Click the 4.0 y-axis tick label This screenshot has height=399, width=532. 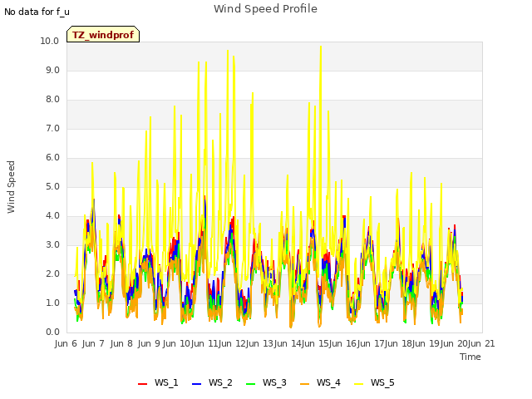(x=52, y=216)
